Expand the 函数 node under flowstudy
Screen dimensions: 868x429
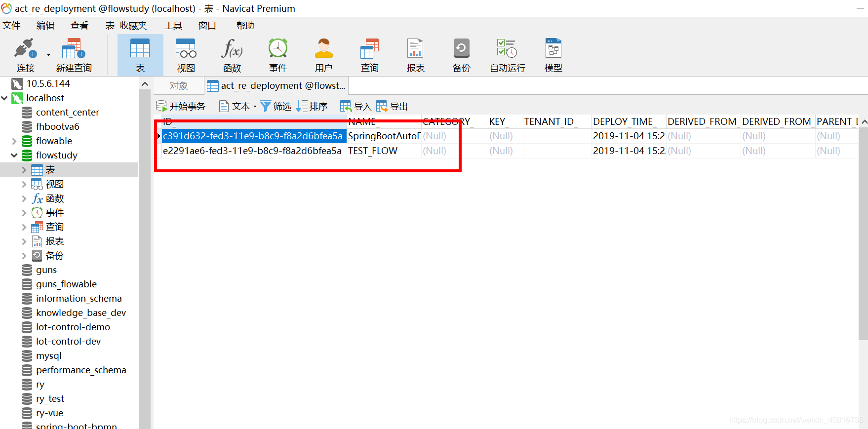click(x=24, y=198)
